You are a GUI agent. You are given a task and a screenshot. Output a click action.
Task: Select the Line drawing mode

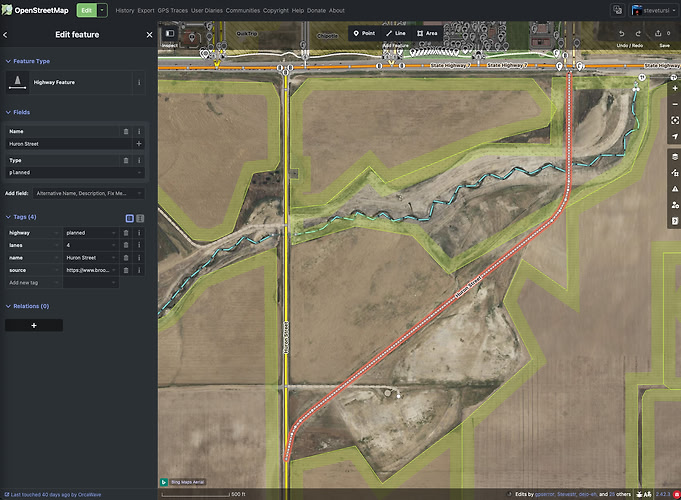click(396, 33)
